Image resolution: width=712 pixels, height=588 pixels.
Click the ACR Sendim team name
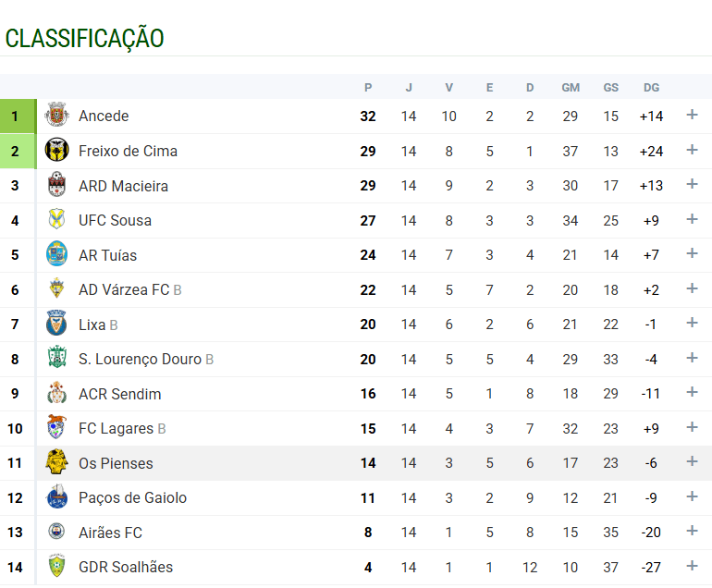tap(119, 394)
